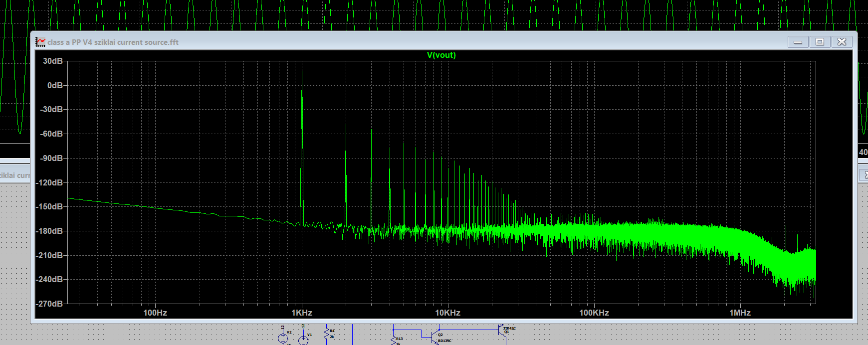Select the V(vout) trace label
The width and height of the screenshot is (868, 345).
pos(441,55)
